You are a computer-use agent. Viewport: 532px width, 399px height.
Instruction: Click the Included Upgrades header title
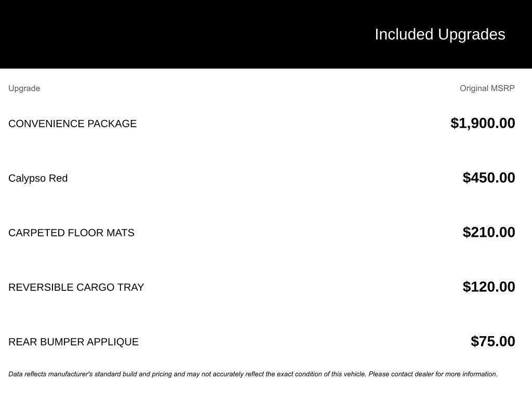(x=440, y=34)
